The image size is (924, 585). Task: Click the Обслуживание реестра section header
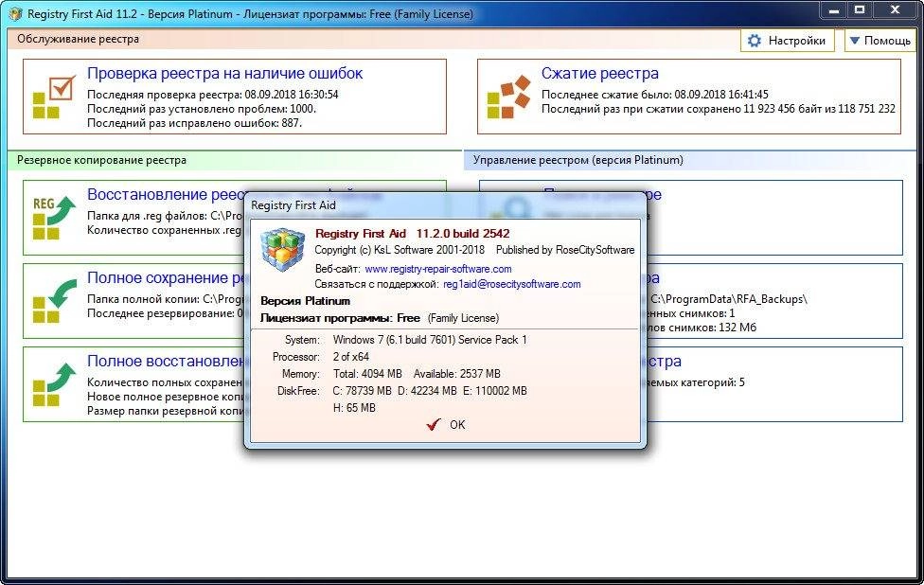click(x=78, y=39)
